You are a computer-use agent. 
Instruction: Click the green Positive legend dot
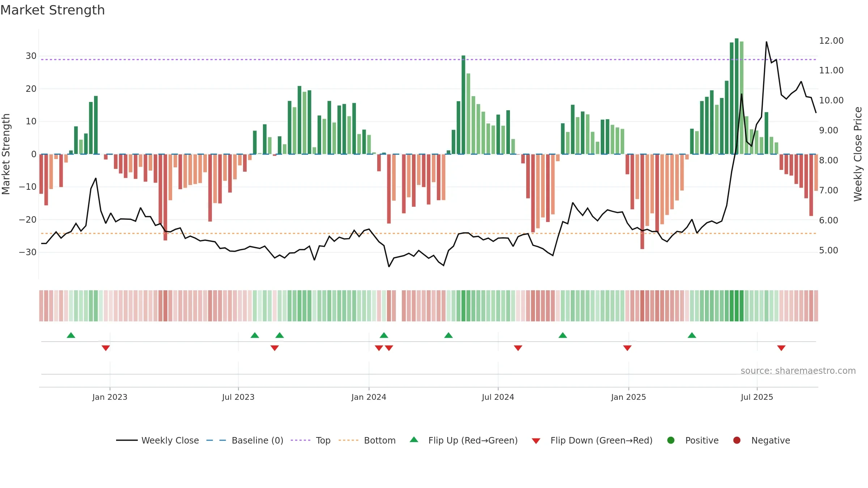[x=671, y=440]
